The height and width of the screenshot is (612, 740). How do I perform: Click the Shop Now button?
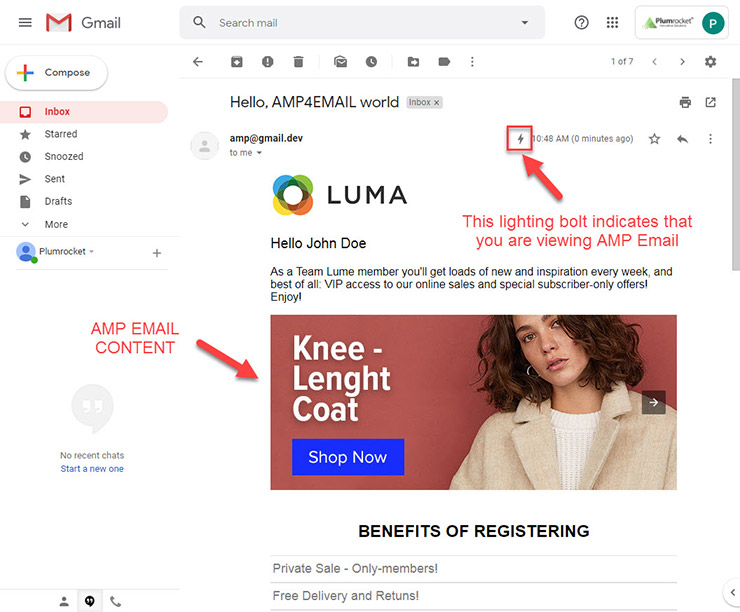coord(348,457)
